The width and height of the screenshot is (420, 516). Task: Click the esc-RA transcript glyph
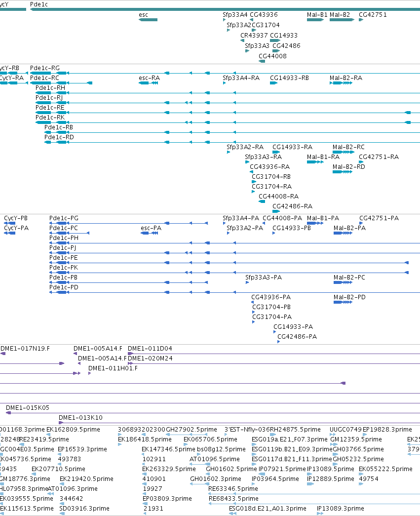(149, 83)
